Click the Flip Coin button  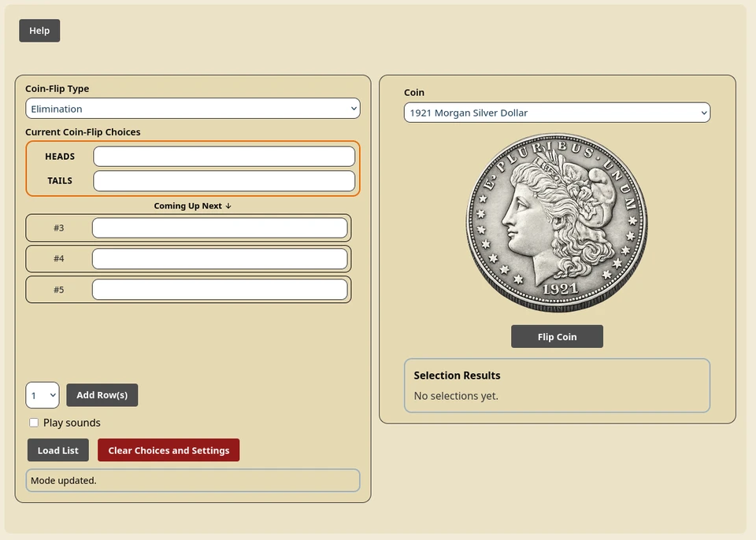point(557,337)
